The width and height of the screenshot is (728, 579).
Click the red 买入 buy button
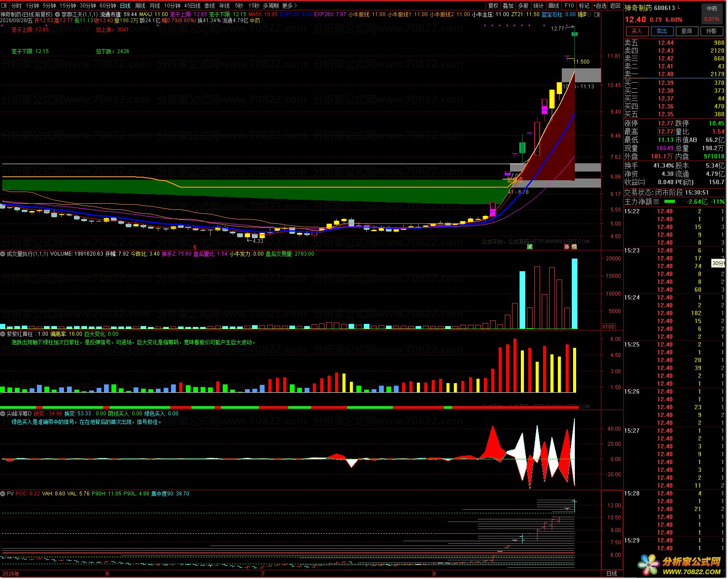coord(637,31)
